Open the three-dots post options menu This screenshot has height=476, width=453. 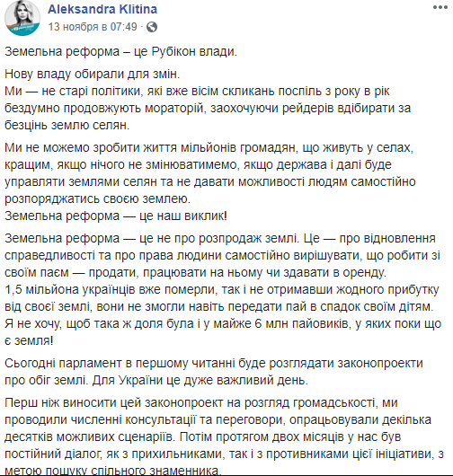point(440,7)
